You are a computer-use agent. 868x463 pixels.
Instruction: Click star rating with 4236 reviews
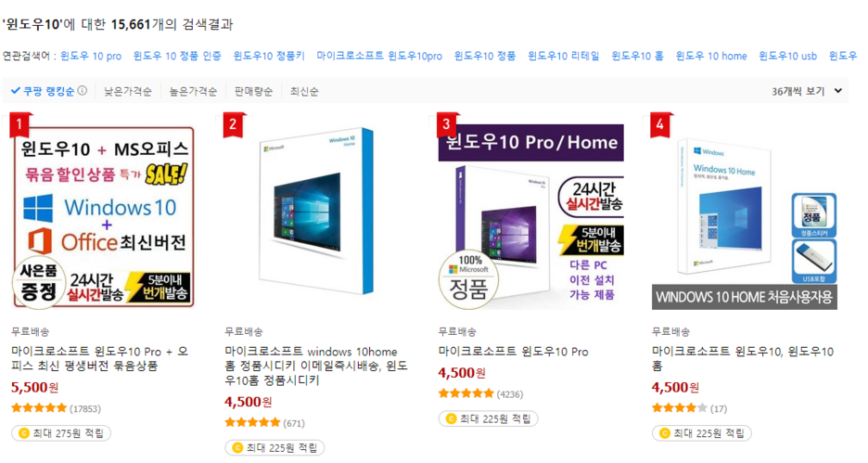click(x=466, y=393)
